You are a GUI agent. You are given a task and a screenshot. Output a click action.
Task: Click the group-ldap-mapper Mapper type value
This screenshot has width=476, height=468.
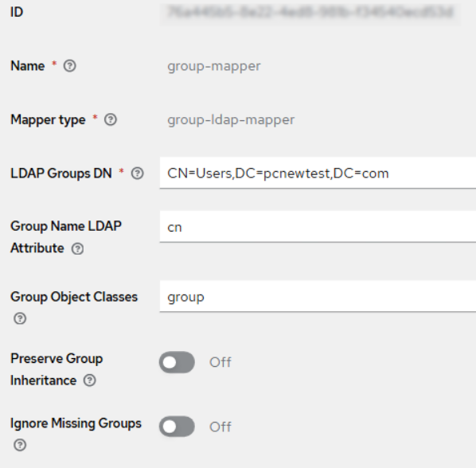[231, 119]
